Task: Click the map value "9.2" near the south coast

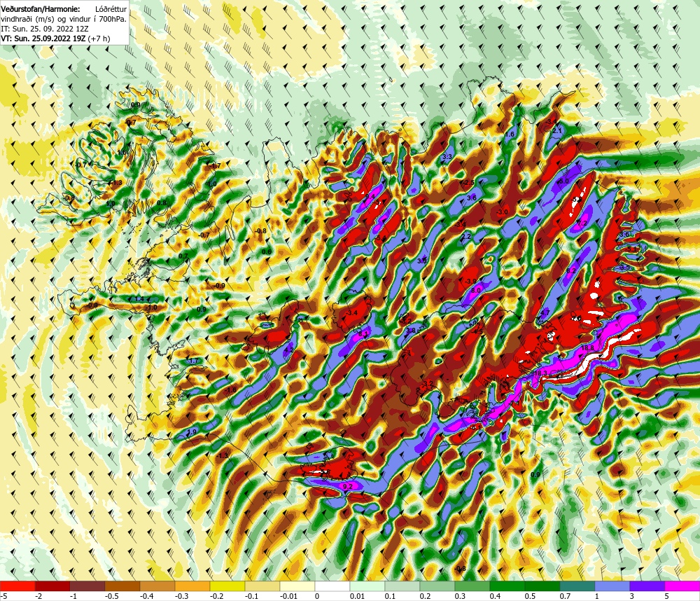Action: tap(348, 486)
